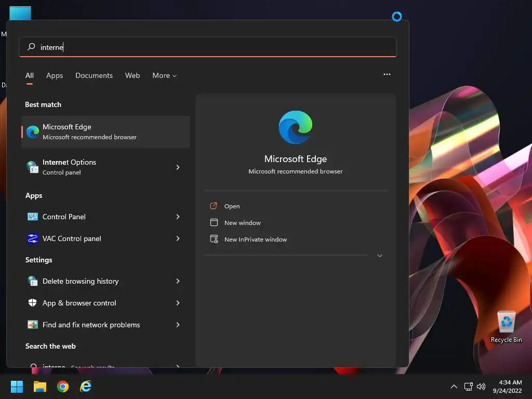Image resolution: width=532 pixels, height=399 pixels.
Task: Click the Open action icon
Action: click(214, 206)
